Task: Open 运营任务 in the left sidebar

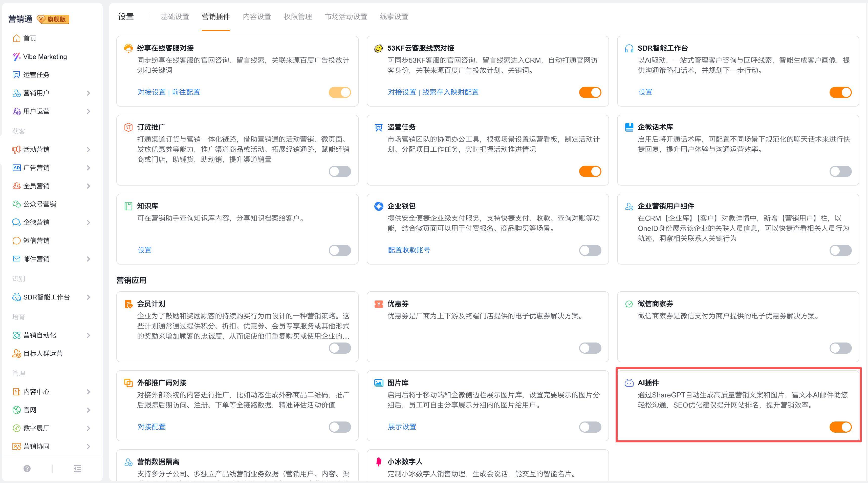Action: 36,75
